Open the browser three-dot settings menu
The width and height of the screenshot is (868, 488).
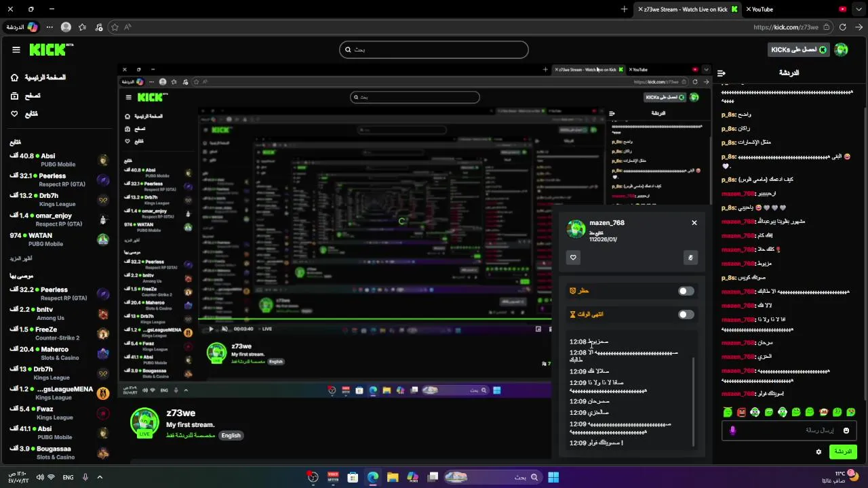[x=50, y=27]
